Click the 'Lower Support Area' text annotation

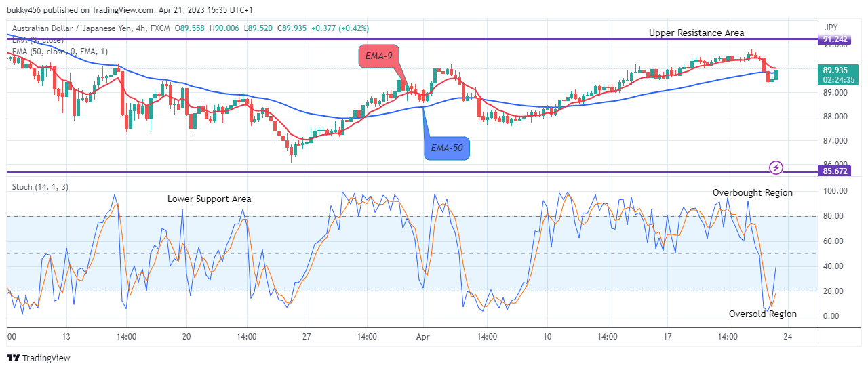click(210, 199)
